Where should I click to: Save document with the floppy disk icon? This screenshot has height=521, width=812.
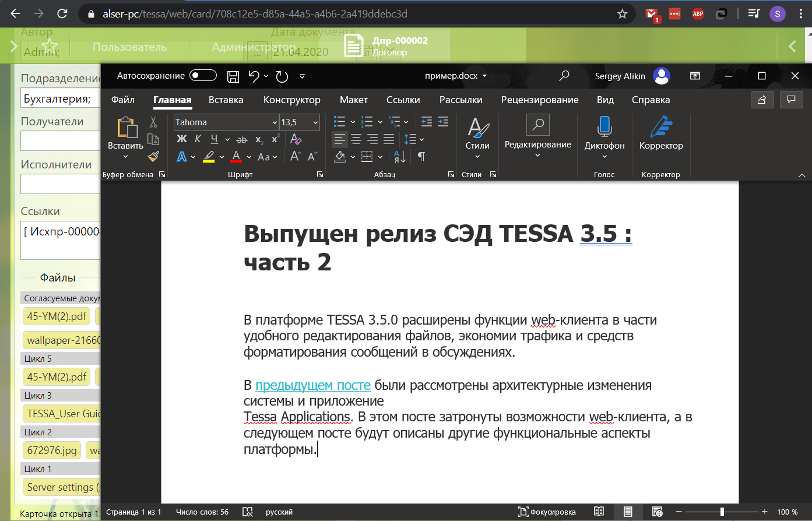[233, 76]
